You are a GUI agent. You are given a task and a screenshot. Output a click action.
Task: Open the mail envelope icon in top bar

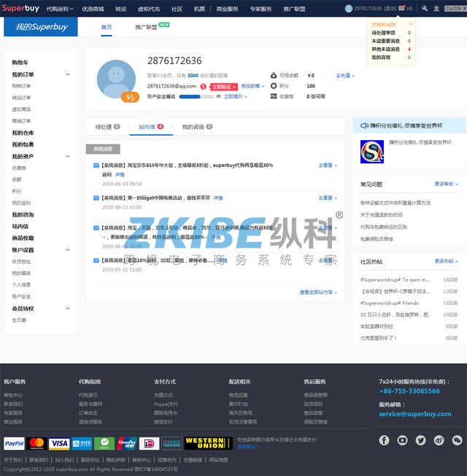click(401, 8)
